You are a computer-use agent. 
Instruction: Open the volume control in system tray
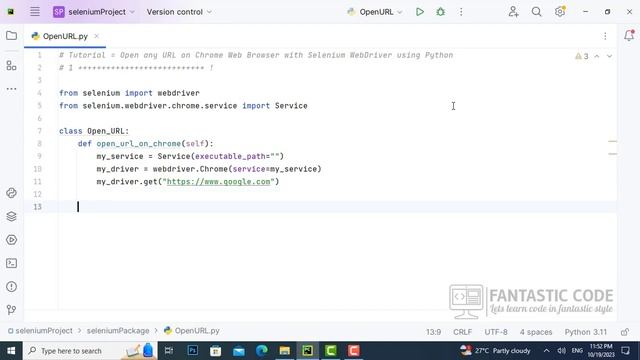tap(562, 351)
